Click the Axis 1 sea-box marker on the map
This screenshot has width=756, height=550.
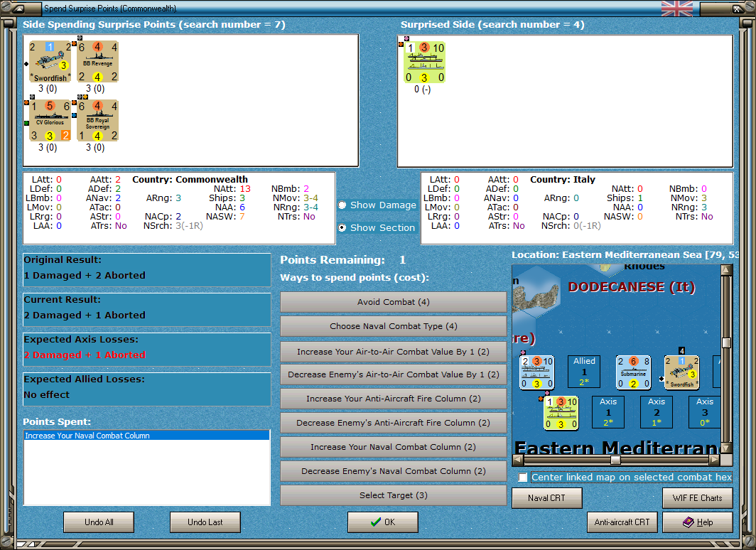coord(608,412)
